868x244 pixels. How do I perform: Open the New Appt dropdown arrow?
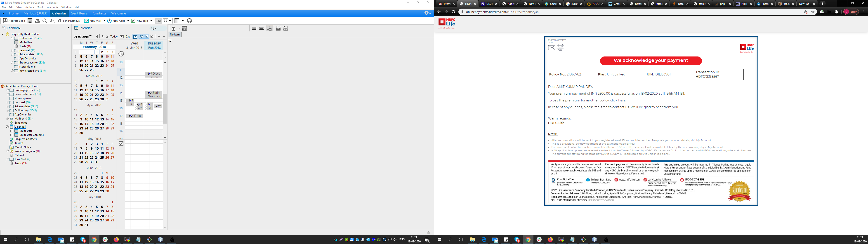[x=128, y=21]
